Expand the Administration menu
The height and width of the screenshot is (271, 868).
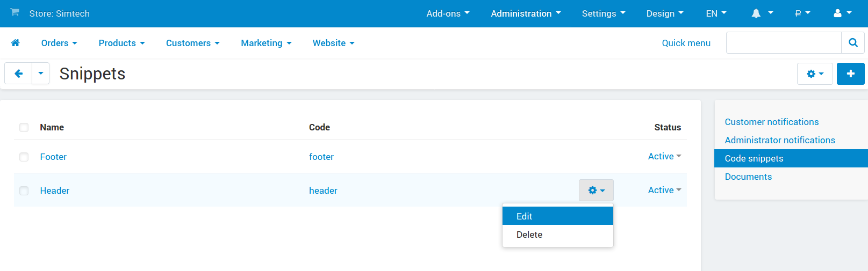tap(526, 13)
